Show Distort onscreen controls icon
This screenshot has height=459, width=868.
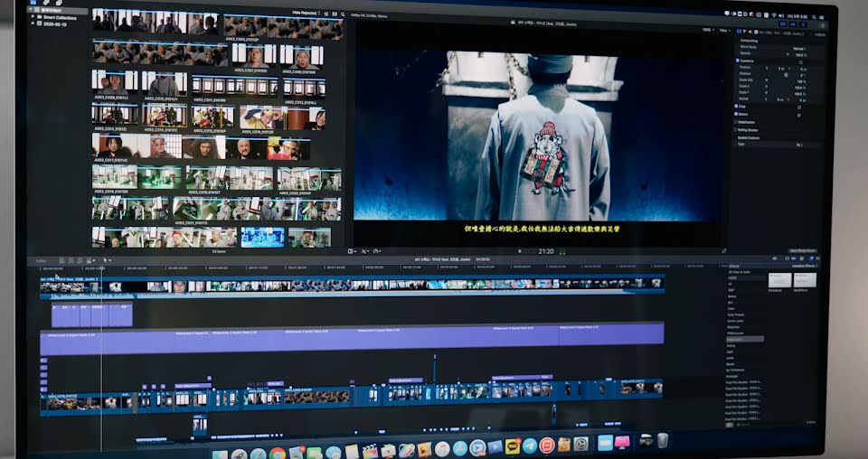click(798, 115)
